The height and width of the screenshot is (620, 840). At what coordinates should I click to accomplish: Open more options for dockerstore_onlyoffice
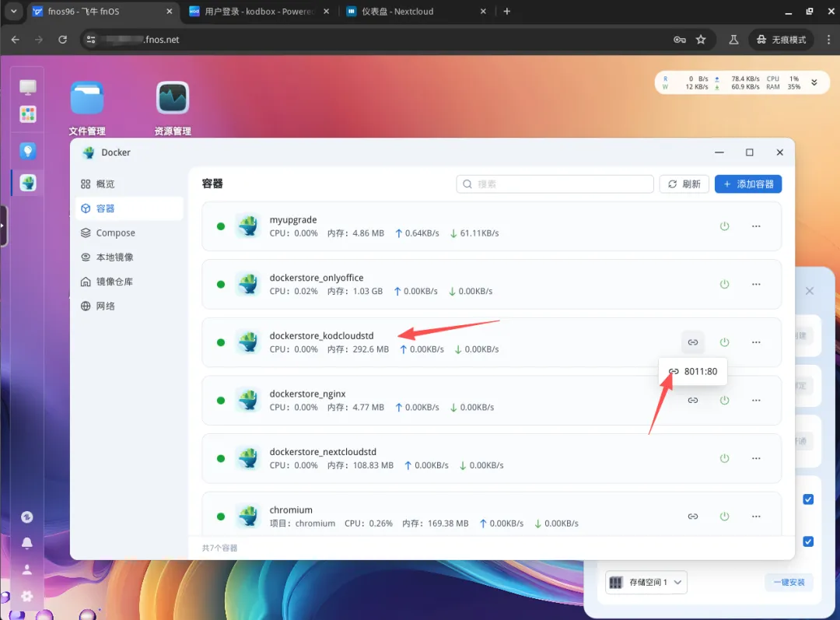pos(756,284)
